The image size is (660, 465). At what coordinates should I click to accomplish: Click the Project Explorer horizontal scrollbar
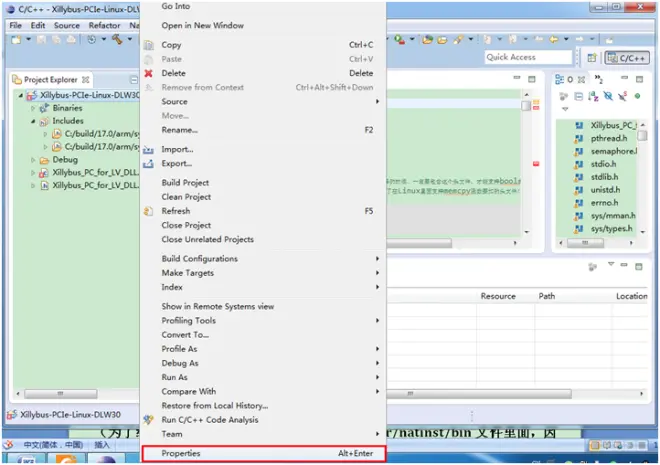point(61,394)
